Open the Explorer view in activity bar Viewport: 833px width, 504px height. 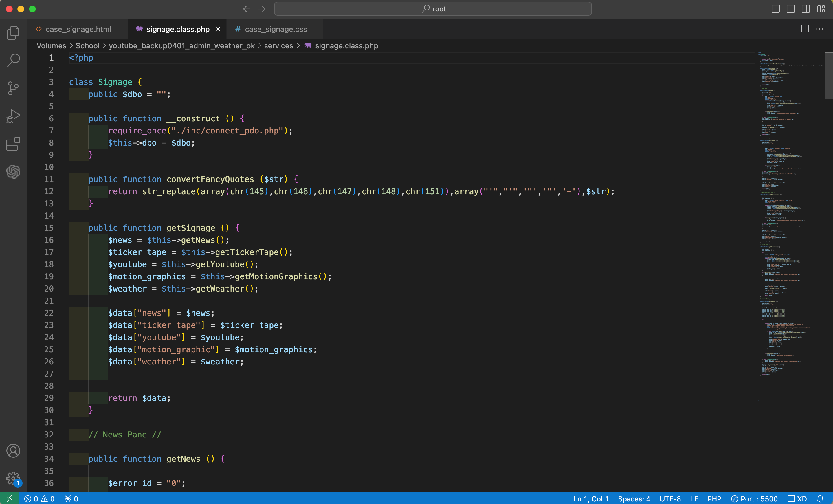point(13,32)
